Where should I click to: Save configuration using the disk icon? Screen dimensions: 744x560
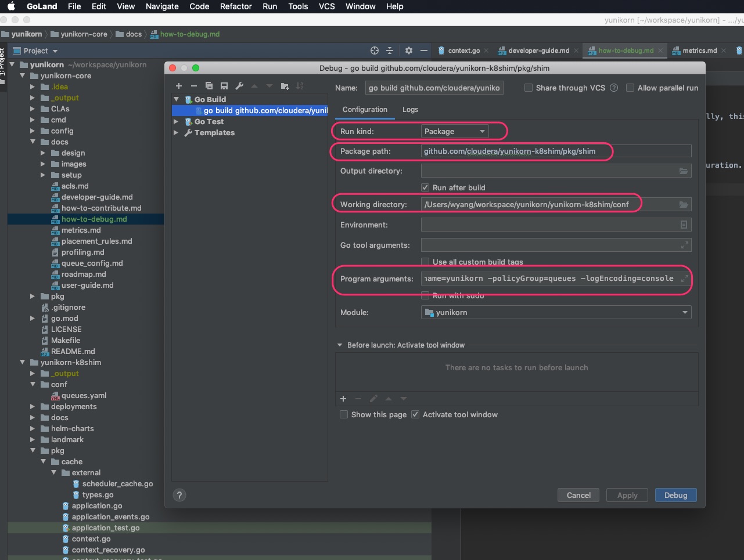tap(224, 86)
